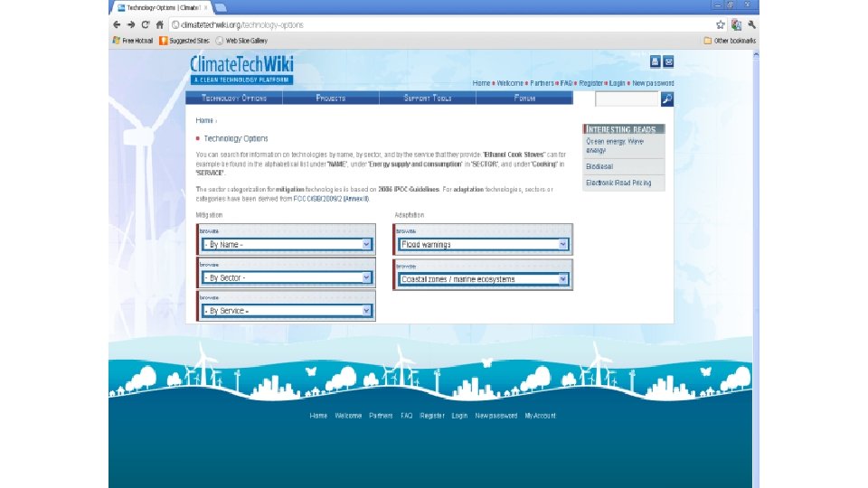Open Other bookmarks folder
The image size is (868, 488).
(x=729, y=41)
